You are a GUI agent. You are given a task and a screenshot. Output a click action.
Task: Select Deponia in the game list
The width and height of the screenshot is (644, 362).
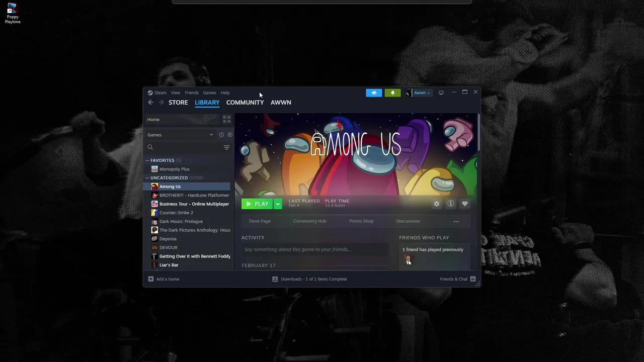(168, 239)
